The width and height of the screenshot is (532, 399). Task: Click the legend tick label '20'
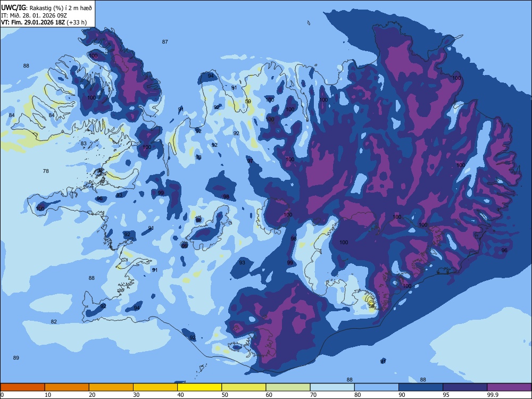tap(92, 395)
